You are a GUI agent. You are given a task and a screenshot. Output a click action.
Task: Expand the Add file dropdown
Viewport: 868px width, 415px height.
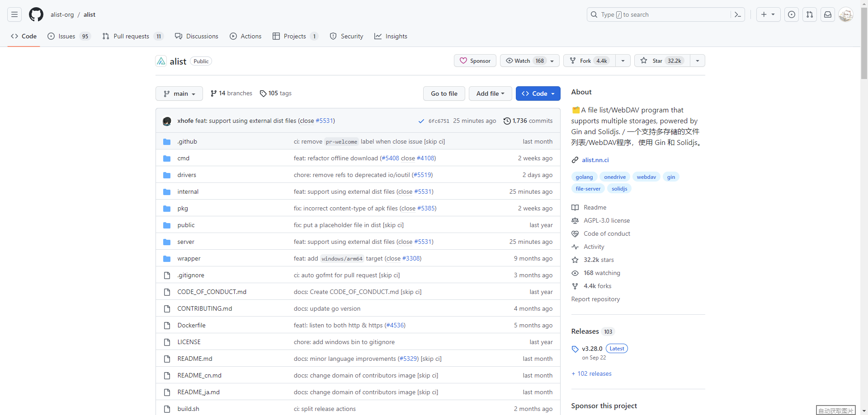click(490, 93)
